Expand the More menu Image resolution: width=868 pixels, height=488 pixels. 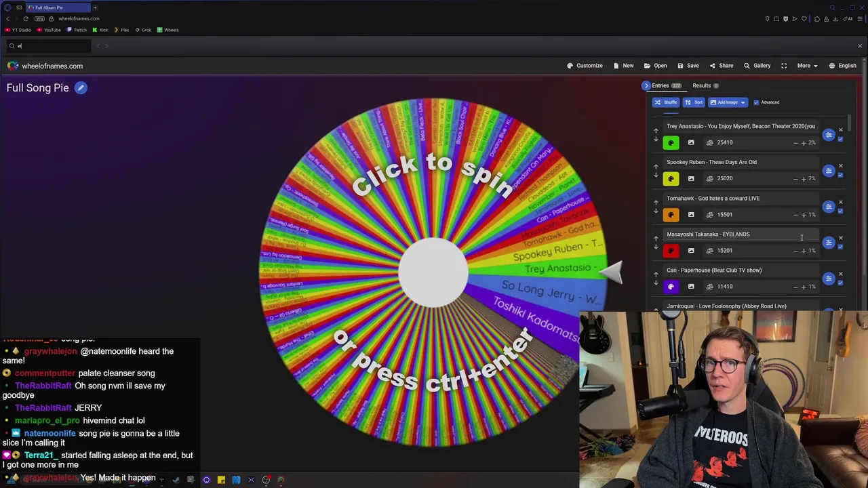806,66
